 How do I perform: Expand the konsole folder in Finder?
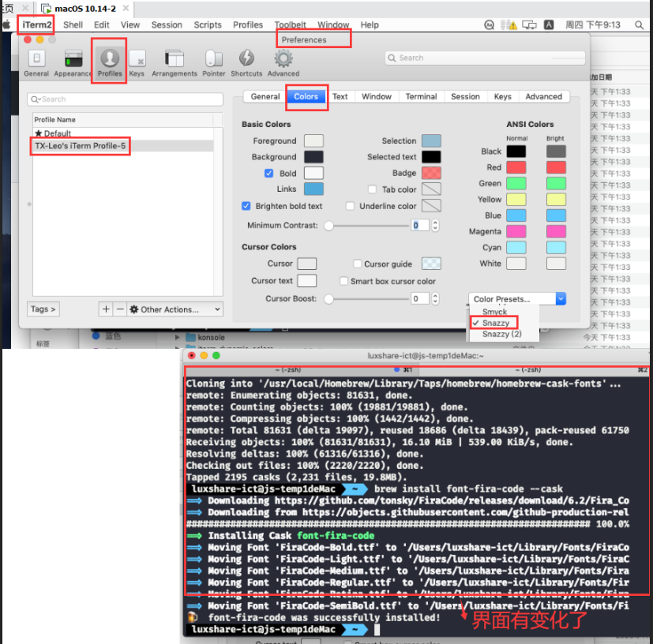click(x=178, y=337)
